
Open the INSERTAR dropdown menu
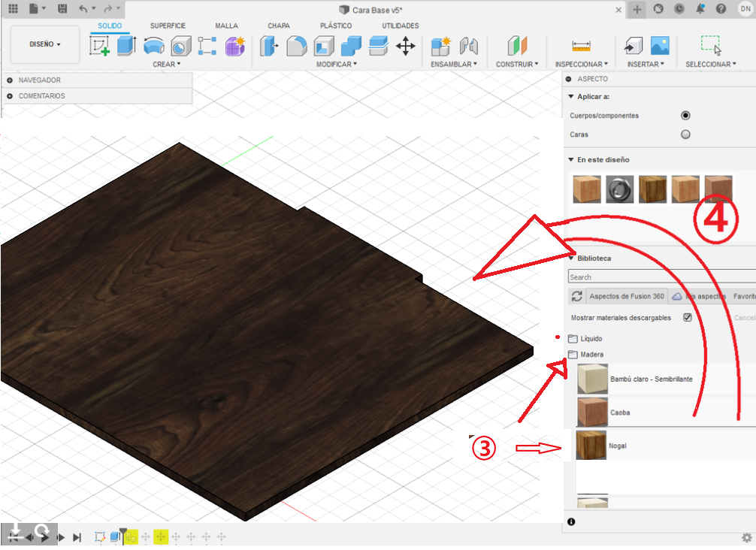[646, 64]
